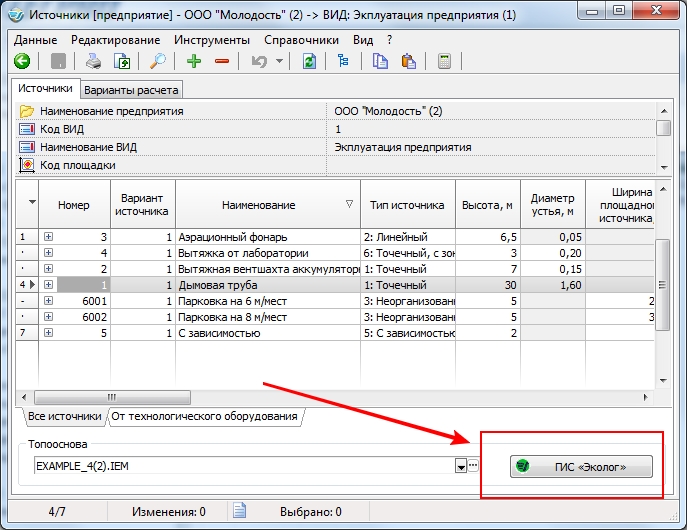Viewport: 687px width, 530px height.
Task: Click the magnifier search icon
Action: point(158,61)
